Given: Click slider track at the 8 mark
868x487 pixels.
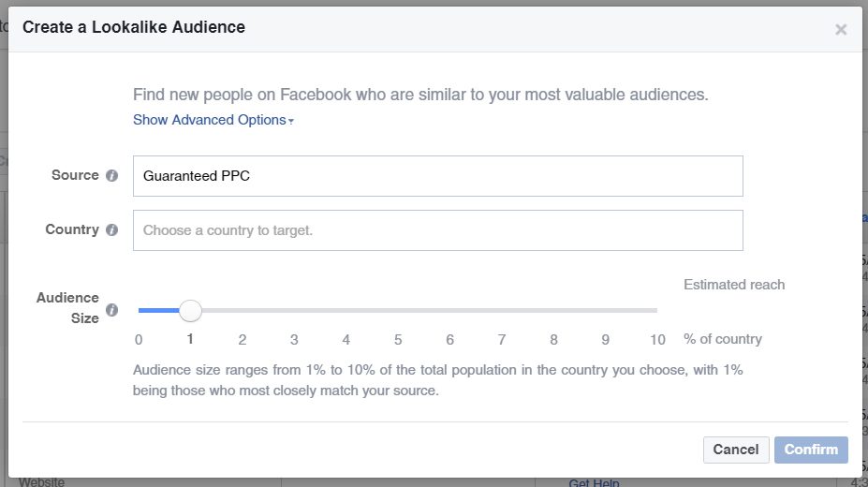Looking at the screenshot, I should [x=553, y=311].
